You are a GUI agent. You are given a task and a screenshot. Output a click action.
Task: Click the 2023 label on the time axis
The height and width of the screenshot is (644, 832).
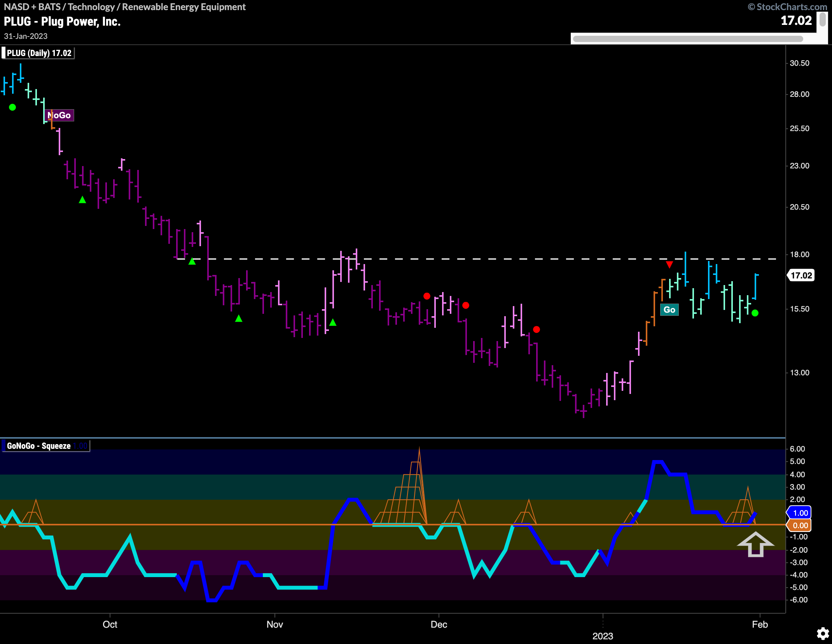pos(603,636)
